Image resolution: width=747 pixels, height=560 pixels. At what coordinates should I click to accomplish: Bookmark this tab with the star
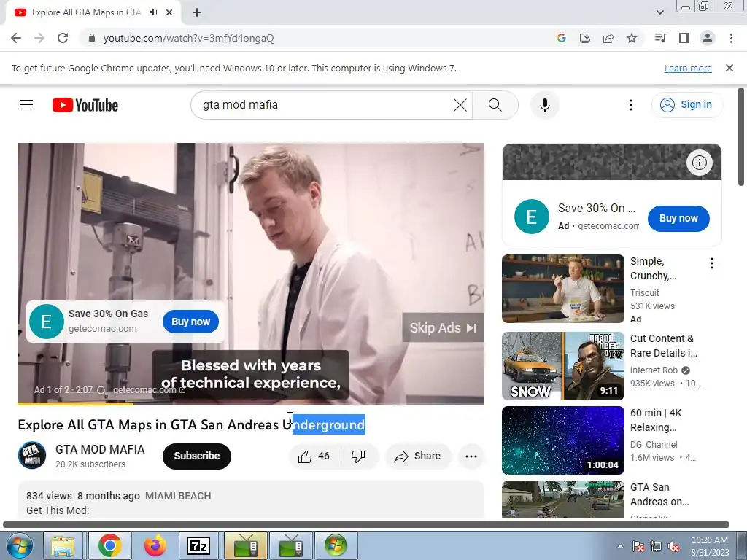632,38
